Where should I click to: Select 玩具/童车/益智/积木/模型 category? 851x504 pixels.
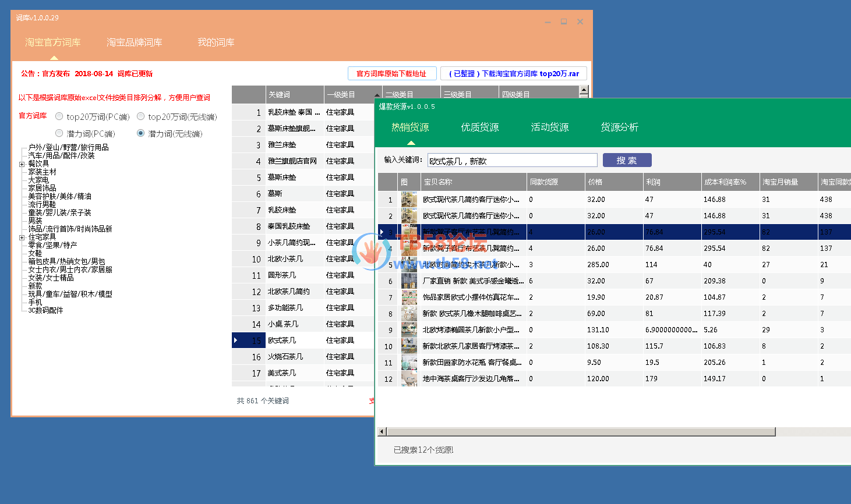(x=70, y=294)
